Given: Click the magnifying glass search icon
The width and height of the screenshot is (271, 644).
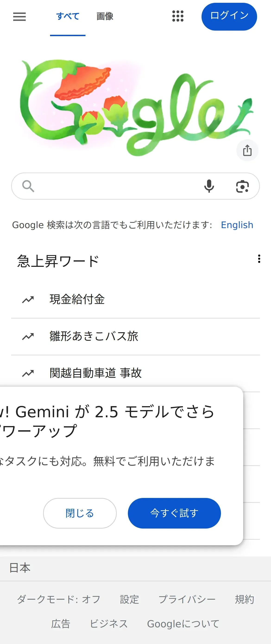Looking at the screenshot, I should (x=28, y=186).
